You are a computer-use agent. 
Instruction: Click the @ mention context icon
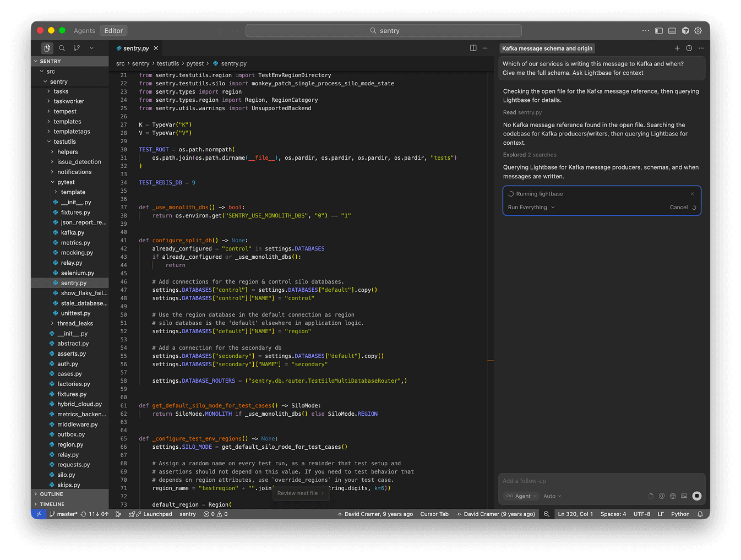tap(662, 496)
